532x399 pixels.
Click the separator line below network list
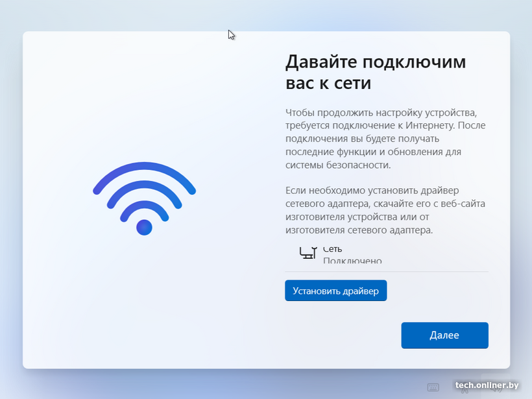click(x=387, y=271)
